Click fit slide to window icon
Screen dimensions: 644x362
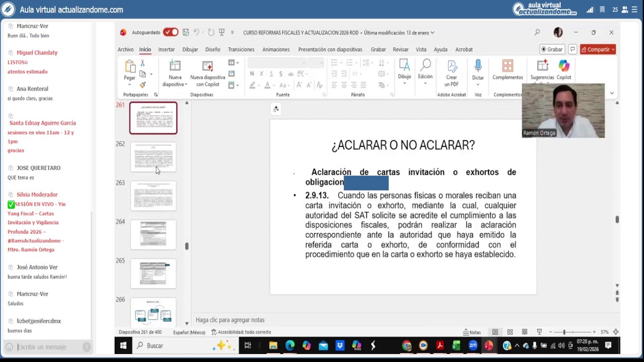pos(615,332)
